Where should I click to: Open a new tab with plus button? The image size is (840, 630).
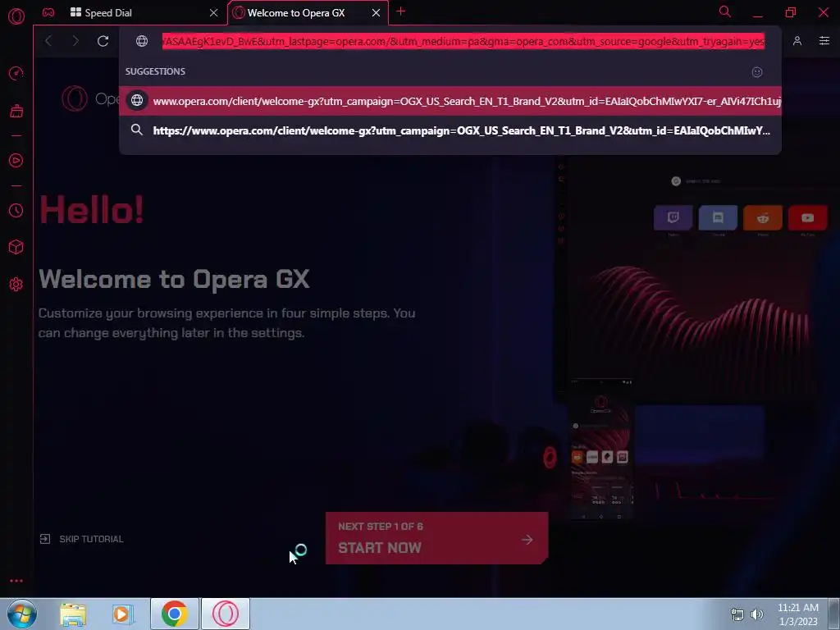point(400,11)
